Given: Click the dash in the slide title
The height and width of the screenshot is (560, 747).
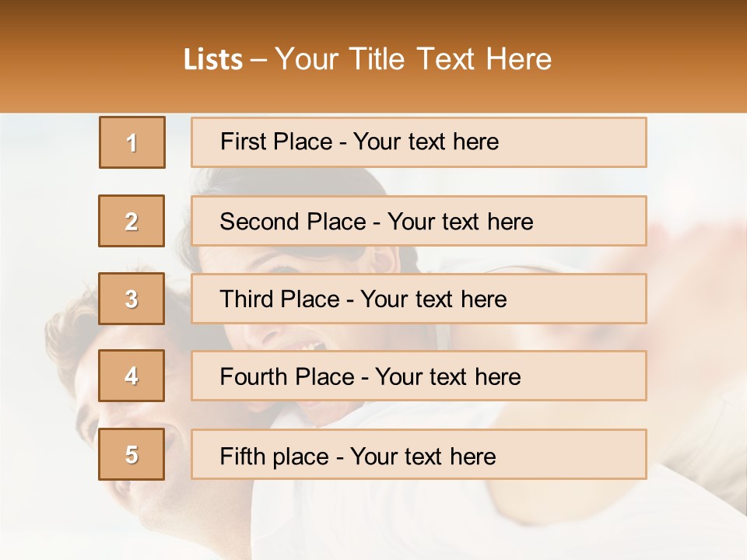Looking at the screenshot, I should 259,59.
